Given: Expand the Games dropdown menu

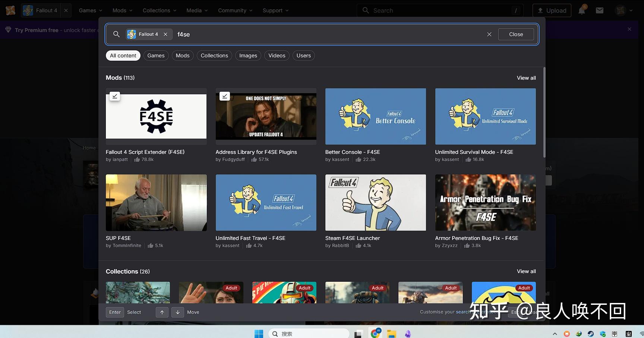Looking at the screenshot, I should point(90,10).
